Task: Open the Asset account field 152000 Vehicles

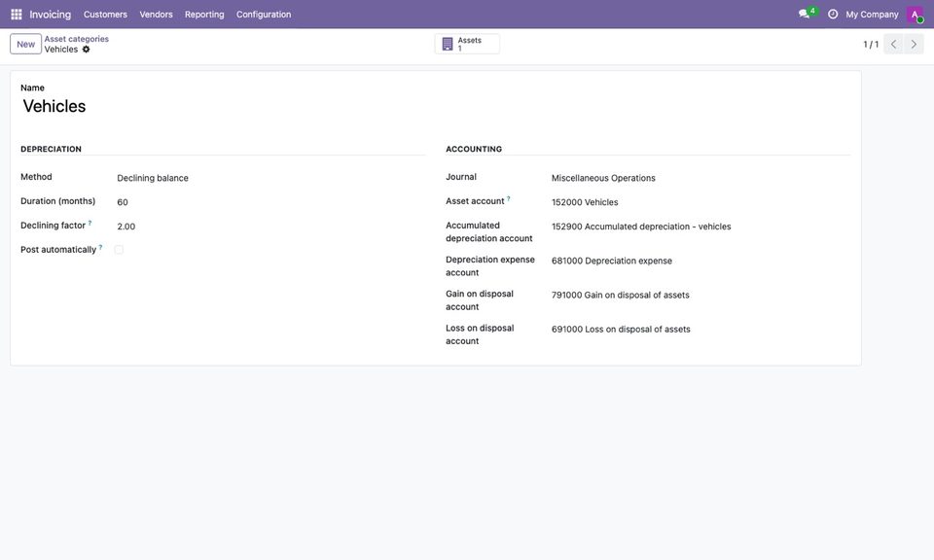Action: click(701, 202)
